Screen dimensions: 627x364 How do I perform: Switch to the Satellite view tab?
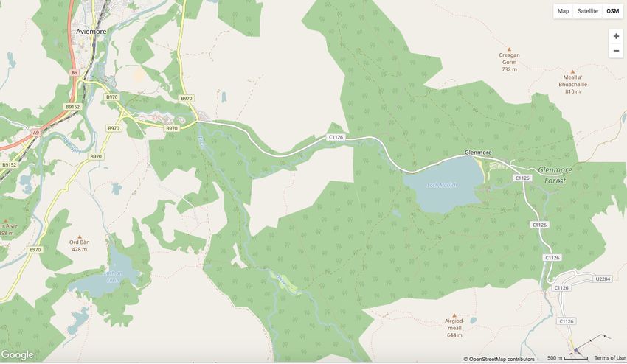click(x=587, y=11)
